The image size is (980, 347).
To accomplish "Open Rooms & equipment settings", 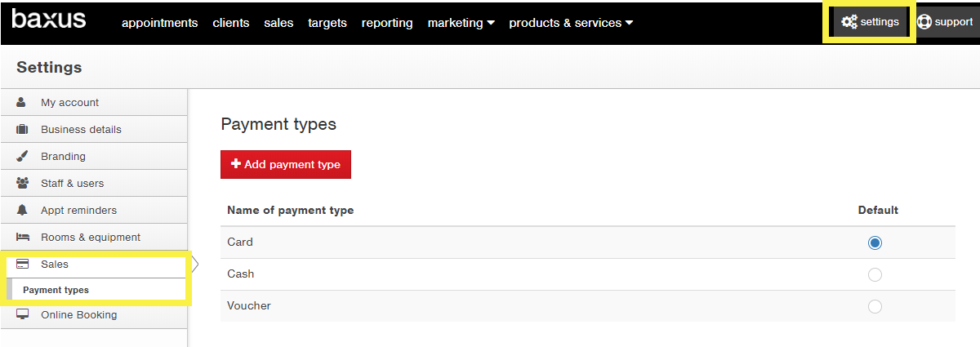I will (x=94, y=237).
